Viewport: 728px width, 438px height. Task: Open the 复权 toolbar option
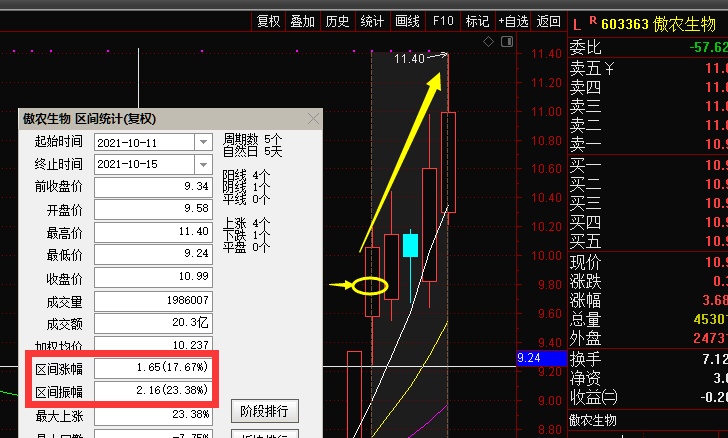coord(268,21)
